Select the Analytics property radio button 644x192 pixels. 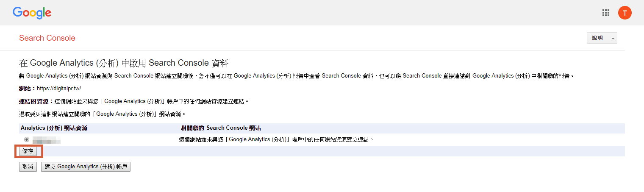(27, 139)
